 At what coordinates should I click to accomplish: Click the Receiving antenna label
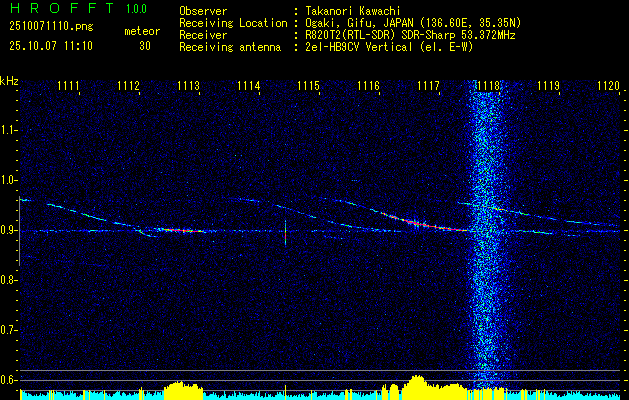(x=230, y=47)
